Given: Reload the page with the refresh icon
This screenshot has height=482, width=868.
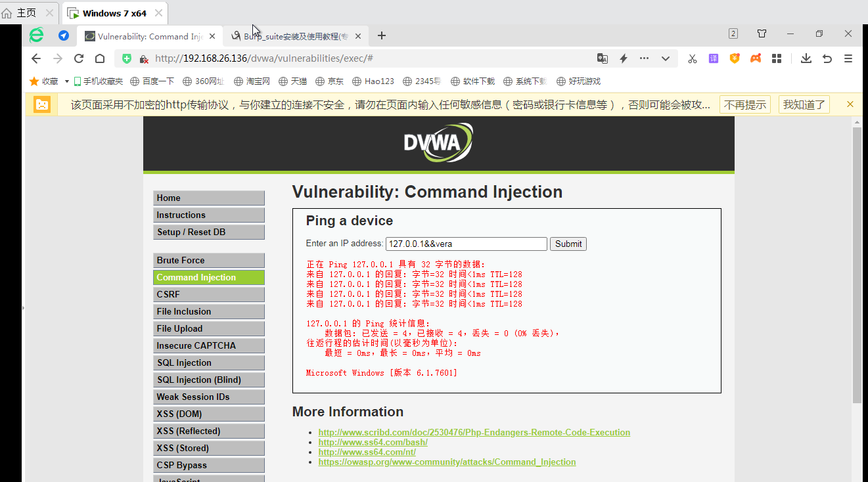Looking at the screenshot, I should [x=79, y=58].
